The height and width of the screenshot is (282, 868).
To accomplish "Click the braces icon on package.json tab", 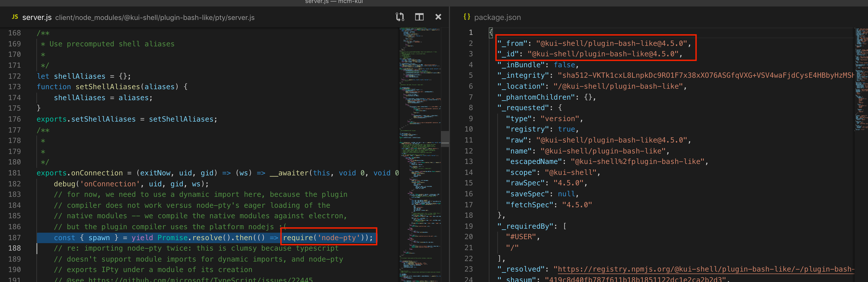I will pyautogui.click(x=467, y=16).
